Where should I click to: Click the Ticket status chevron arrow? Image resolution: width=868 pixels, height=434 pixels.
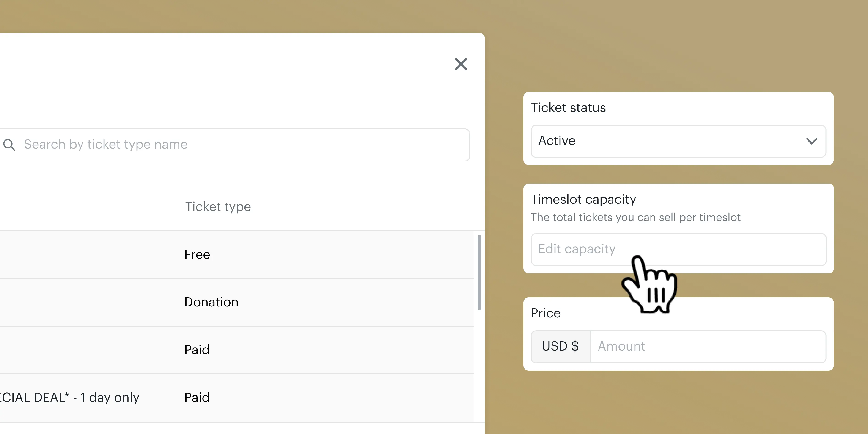(811, 141)
